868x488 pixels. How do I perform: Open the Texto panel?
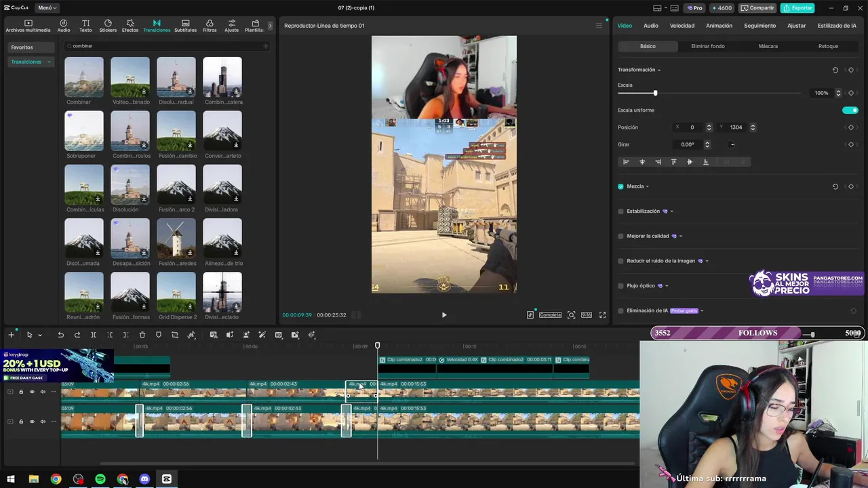(x=85, y=26)
